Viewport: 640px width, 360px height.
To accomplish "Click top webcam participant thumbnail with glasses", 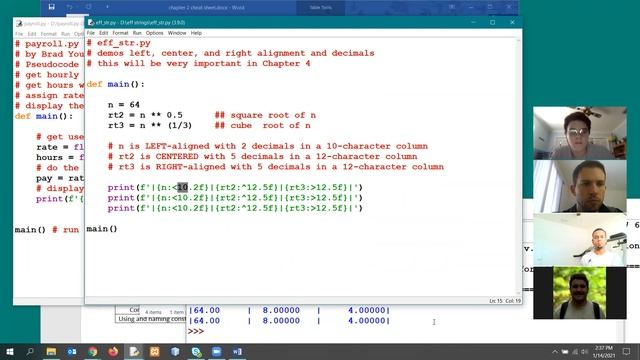I will pyautogui.click(x=580, y=133).
